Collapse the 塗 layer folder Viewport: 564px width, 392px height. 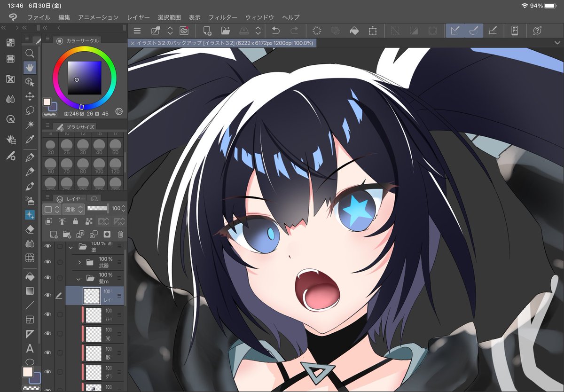(71, 247)
